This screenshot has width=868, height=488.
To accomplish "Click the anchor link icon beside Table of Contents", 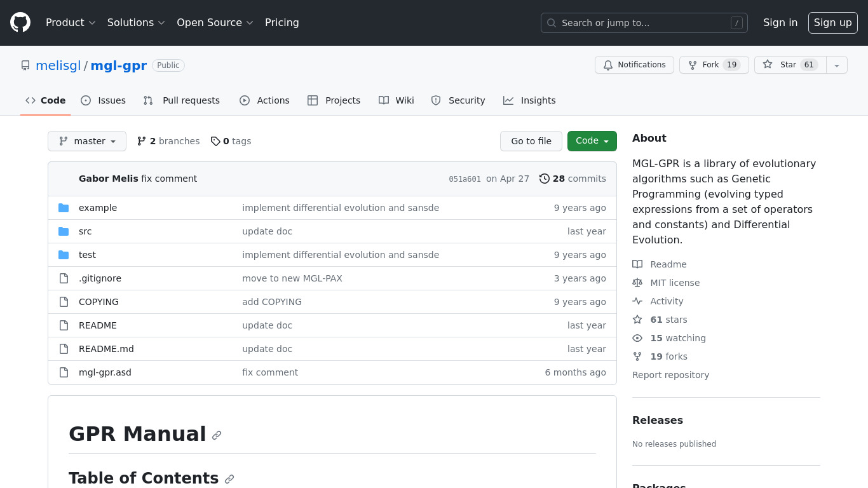I will click(229, 479).
